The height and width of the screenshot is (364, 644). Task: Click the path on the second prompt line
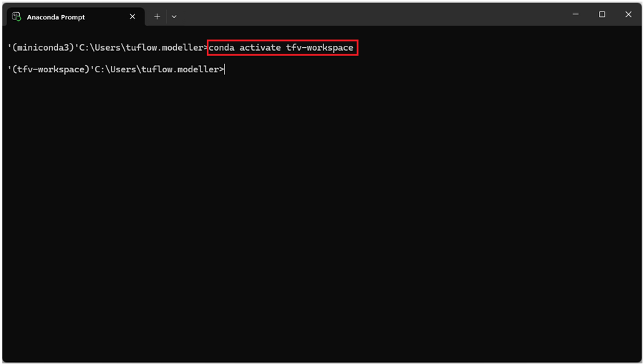[156, 69]
